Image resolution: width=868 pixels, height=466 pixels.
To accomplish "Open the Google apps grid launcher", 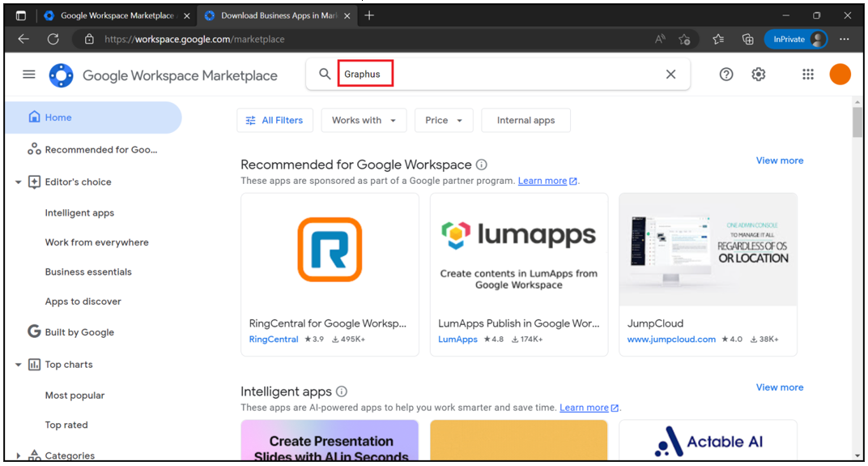I will [807, 75].
